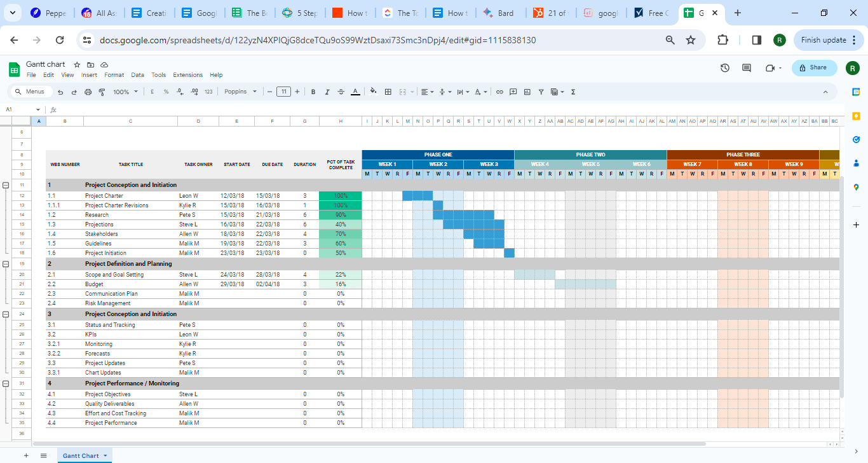Click the cloud document status icon

tap(104, 65)
